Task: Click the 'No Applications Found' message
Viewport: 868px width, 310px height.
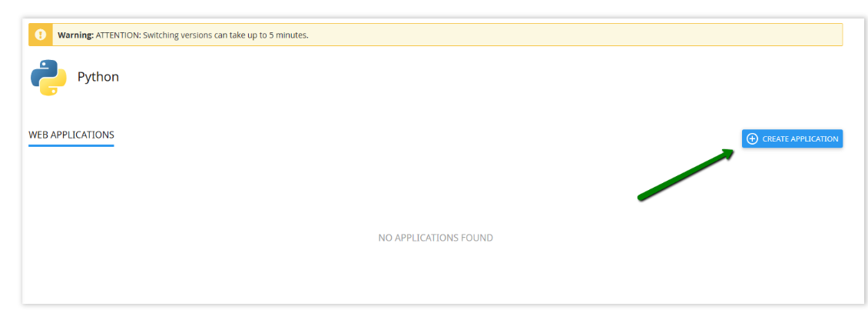Action: (436, 238)
